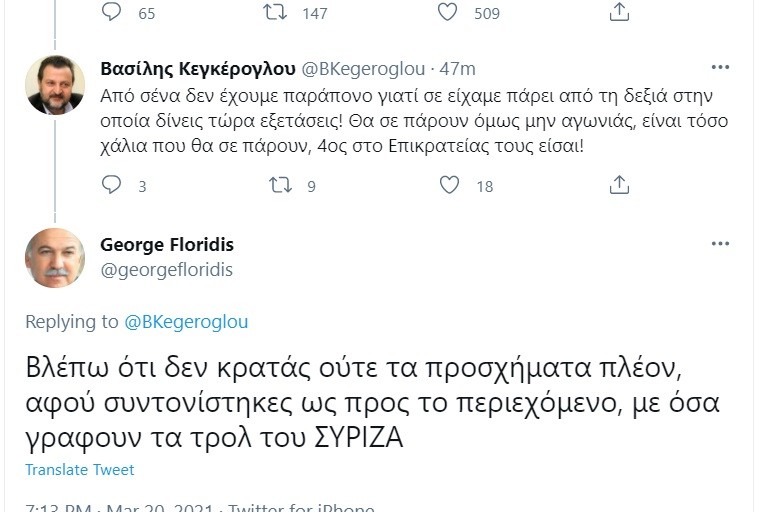Open George Floridis's profile picture

click(x=54, y=258)
